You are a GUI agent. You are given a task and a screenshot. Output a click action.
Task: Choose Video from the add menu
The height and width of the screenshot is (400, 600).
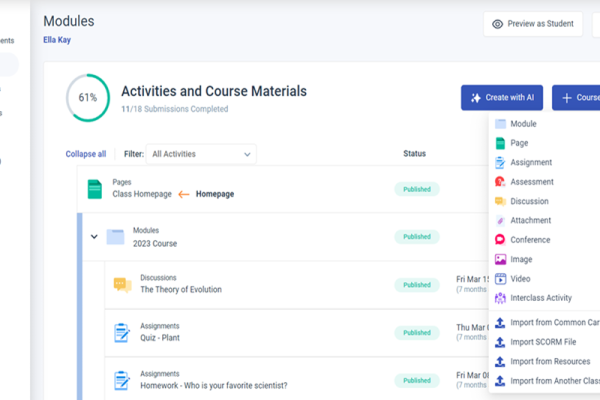coord(520,279)
